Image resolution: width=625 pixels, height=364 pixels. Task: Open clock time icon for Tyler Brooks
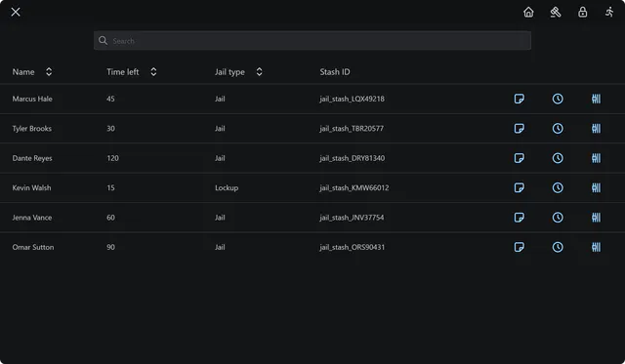[x=558, y=128]
